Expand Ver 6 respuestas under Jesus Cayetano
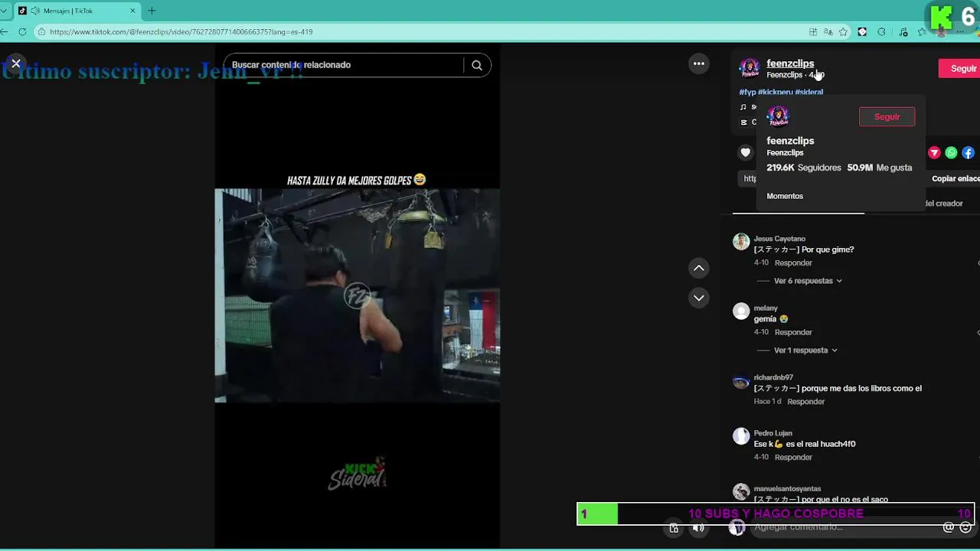The width and height of the screenshot is (980, 551). tap(808, 281)
